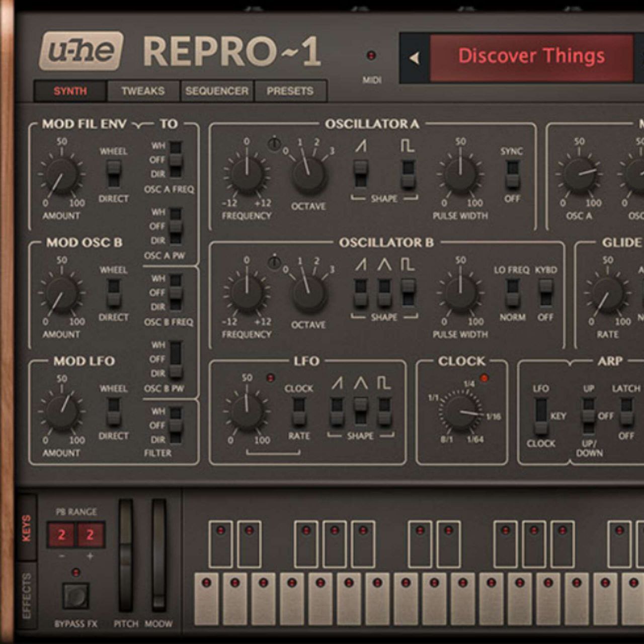
Task: Toggle Oscillator B pulse shape switch
Action: point(408,292)
